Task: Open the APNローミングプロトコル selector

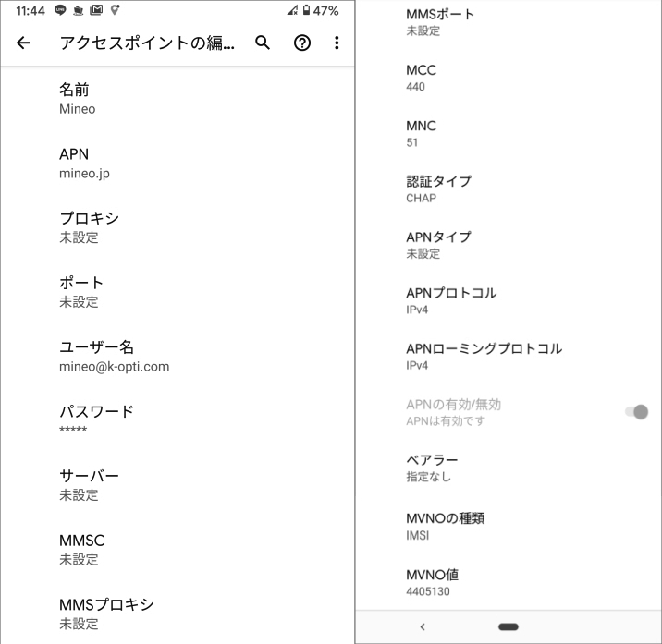Action: tap(509, 356)
